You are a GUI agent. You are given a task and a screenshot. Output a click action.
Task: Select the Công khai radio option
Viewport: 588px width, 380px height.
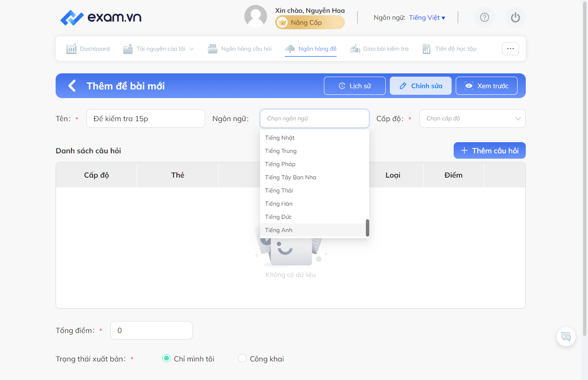[x=242, y=359]
